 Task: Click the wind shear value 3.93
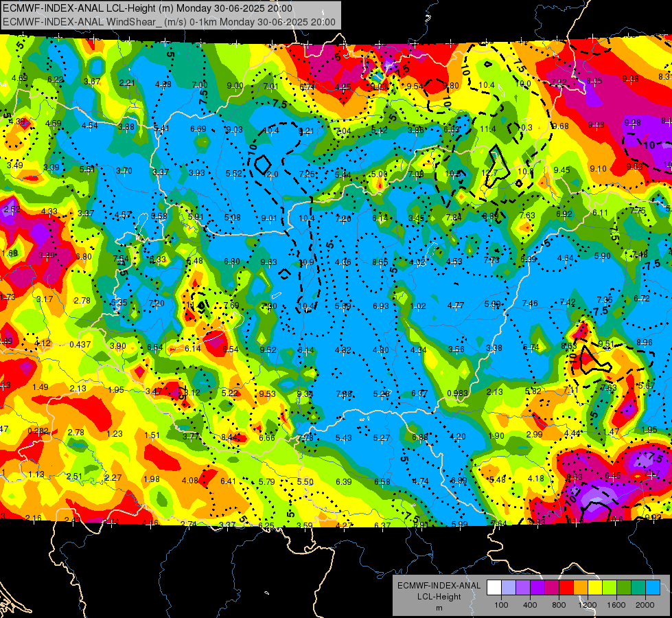coord(197,172)
